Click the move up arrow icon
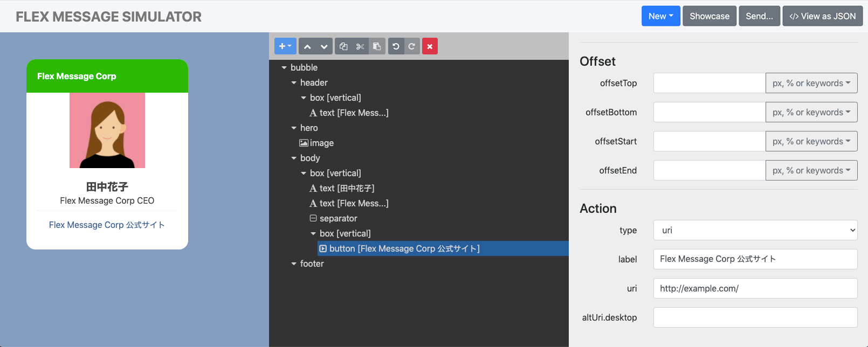Image resolution: width=868 pixels, height=347 pixels. tap(307, 46)
